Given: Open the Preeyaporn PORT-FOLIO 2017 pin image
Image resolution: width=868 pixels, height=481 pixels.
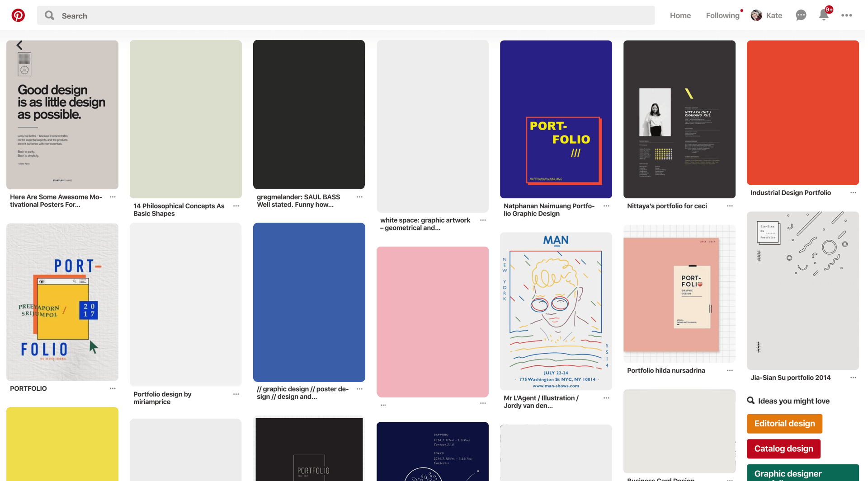Looking at the screenshot, I should pos(62,302).
